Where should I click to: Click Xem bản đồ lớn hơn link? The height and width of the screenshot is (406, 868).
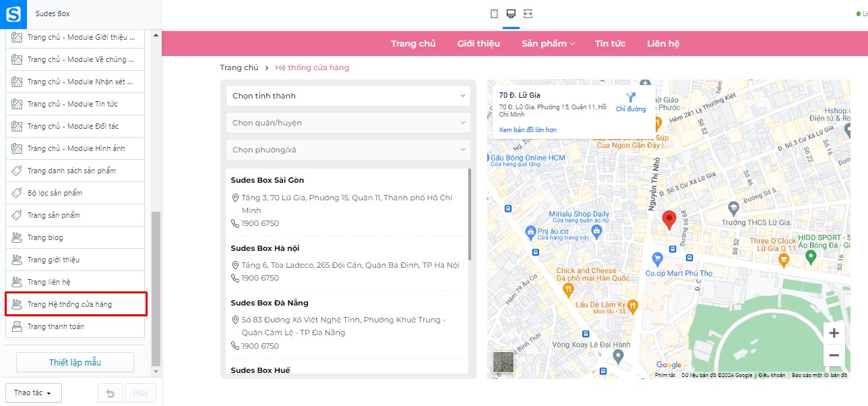[x=528, y=129]
